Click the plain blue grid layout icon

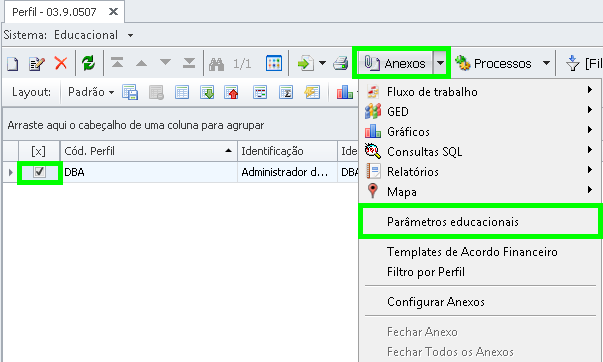pos(182,92)
